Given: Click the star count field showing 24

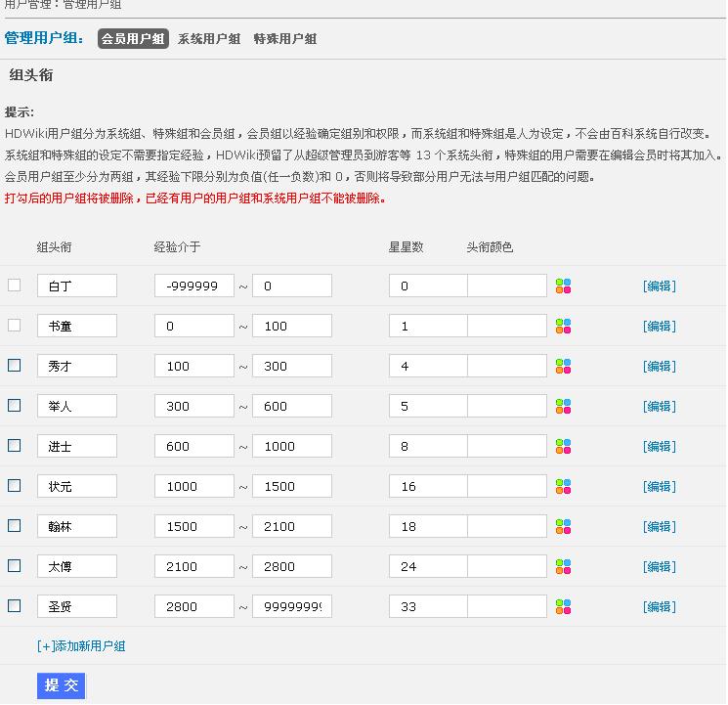Looking at the screenshot, I should pos(428,566).
